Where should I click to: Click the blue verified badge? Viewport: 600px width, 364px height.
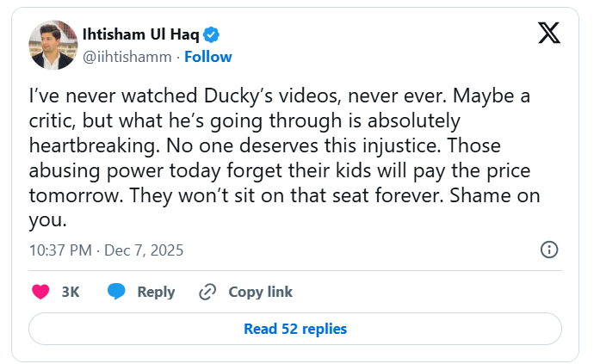coord(212,34)
